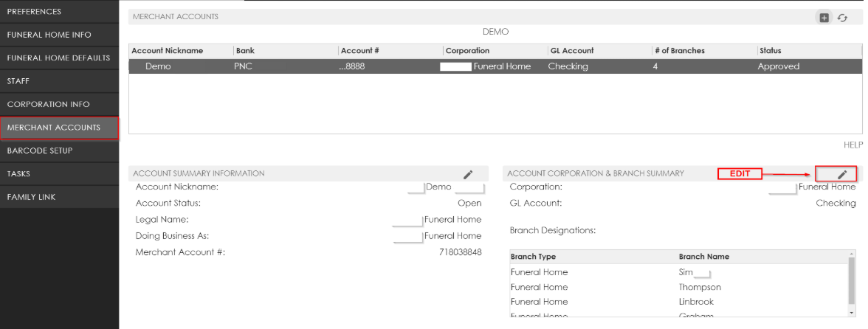Click the refresh merchant accounts icon
This screenshot has height=329, width=868.
pyautogui.click(x=842, y=18)
